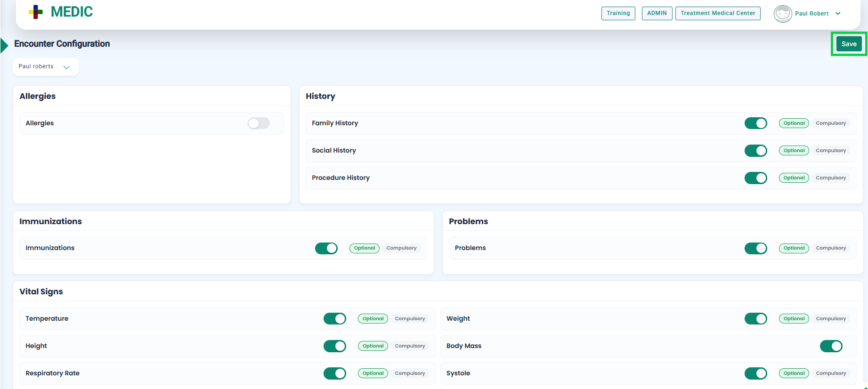Choose Compulsory for Systole
The image size is (868, 389).
(830, 373)
